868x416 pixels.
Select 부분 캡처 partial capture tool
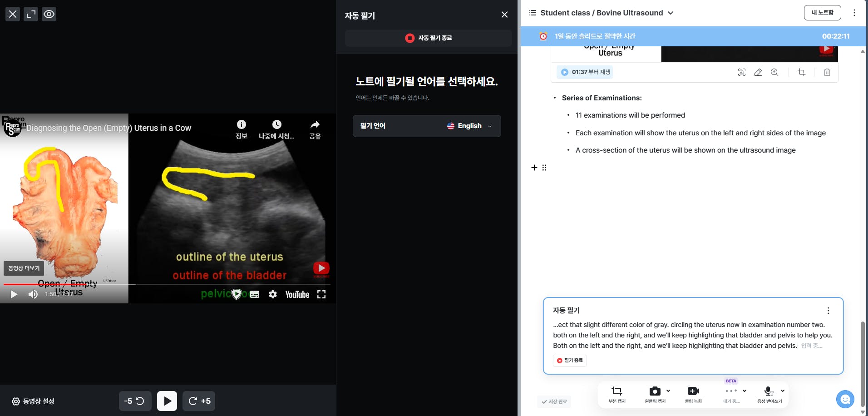coord(617,395)
